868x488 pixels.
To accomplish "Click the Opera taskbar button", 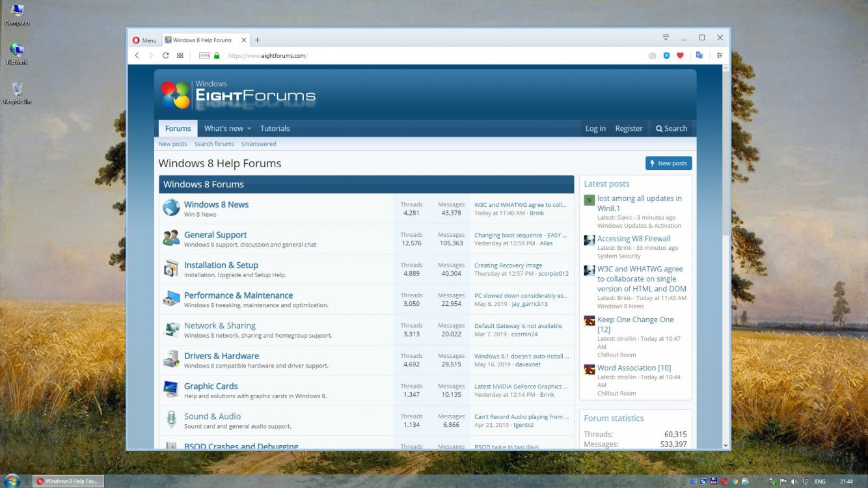I will (68, 481).
